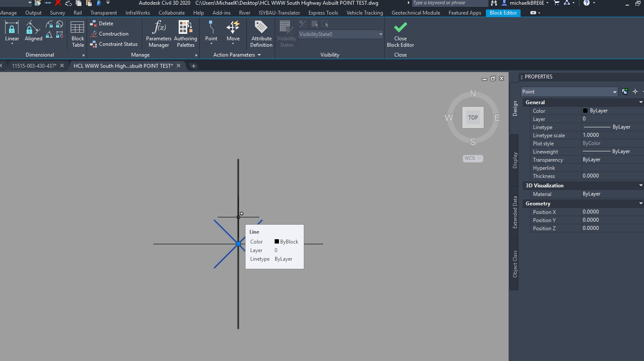The image size is (644, 361).
Task: Switch to the Block Editor ribbon tab
Action: [x=503, y=13]
